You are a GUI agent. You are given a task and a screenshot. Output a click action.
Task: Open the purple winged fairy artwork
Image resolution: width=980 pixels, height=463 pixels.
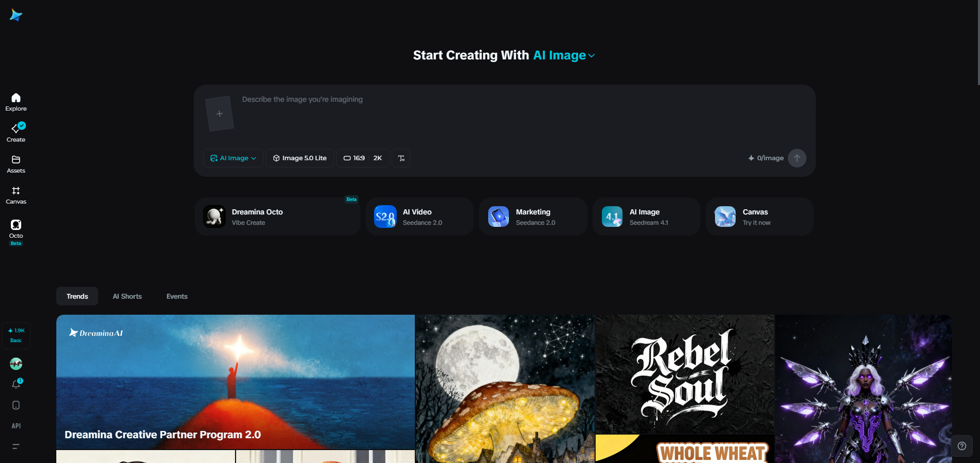click(x=864, y=389)
